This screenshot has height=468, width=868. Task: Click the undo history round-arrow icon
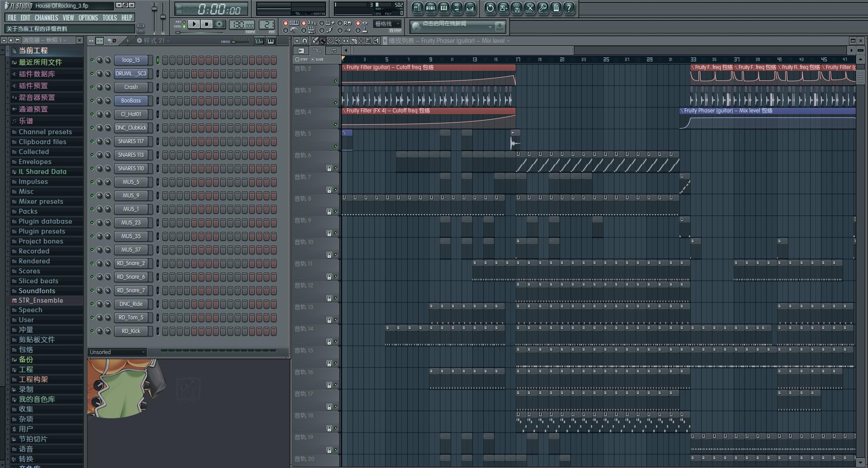point(490,8)
